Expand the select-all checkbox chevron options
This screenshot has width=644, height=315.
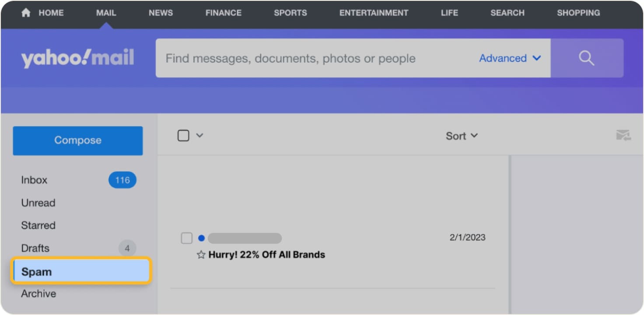tap(199, 136)
